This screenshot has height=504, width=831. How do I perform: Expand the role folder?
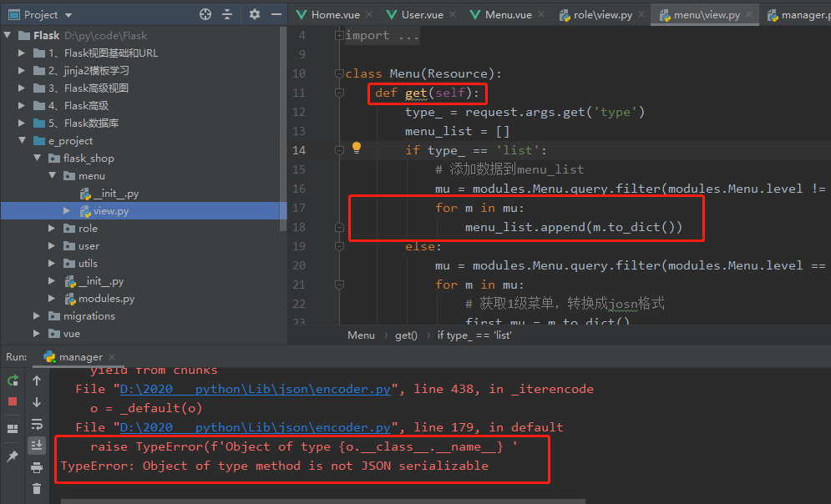pos(52,228)
